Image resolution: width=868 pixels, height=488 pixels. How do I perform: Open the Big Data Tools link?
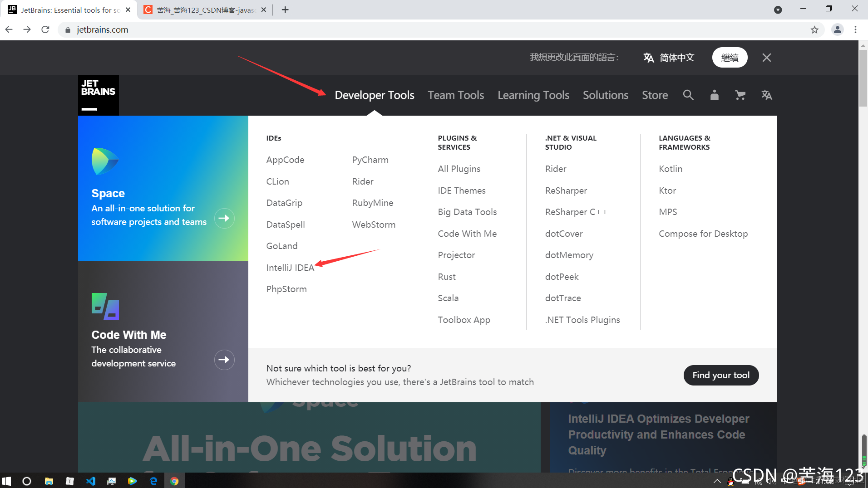[467, 212]
